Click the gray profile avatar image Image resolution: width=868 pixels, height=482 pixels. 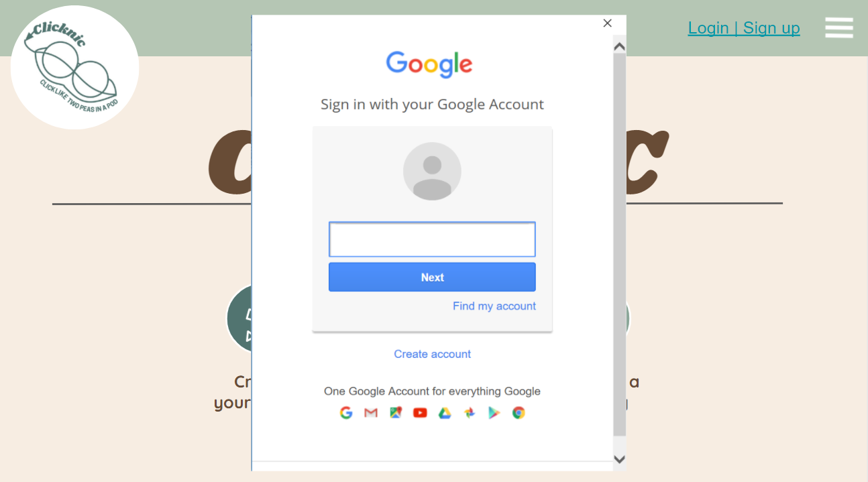(432, 171)
